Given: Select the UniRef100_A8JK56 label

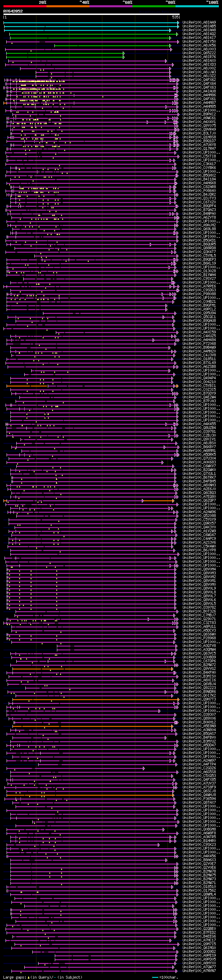Looking at the screenshot, I should coord(199,45).
